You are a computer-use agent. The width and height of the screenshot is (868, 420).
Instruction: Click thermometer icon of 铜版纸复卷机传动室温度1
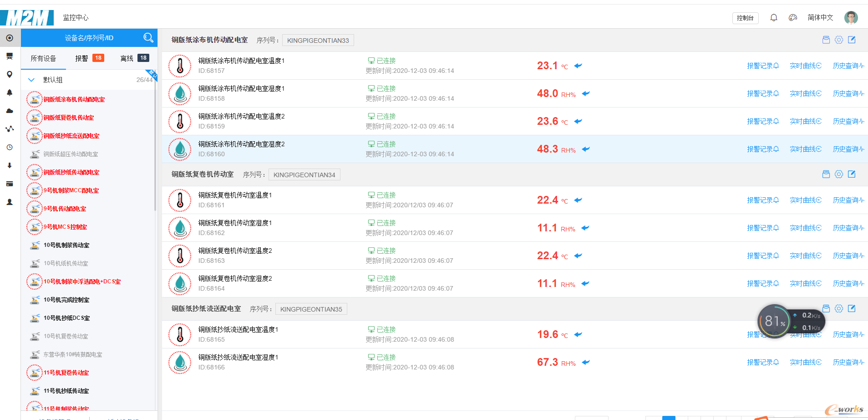(180, 200)
